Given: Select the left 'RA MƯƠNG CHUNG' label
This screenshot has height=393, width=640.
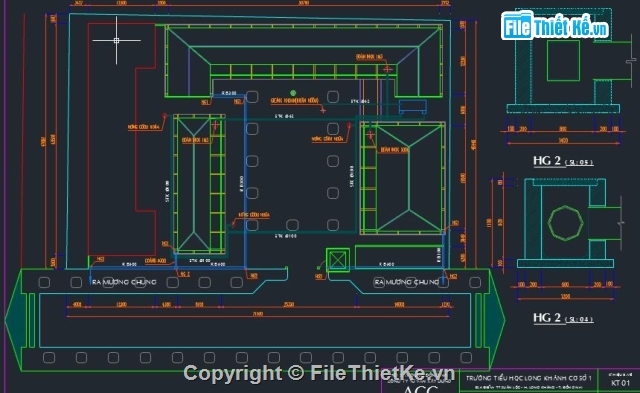Looking at the screenshot, I should pyautogui.click(x=124, y=282).
